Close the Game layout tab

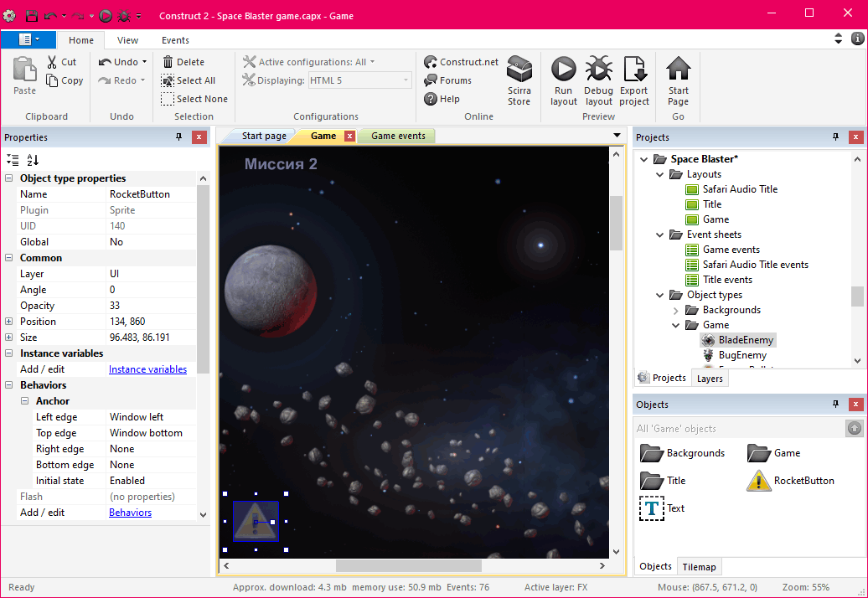(x=349, y=136)
